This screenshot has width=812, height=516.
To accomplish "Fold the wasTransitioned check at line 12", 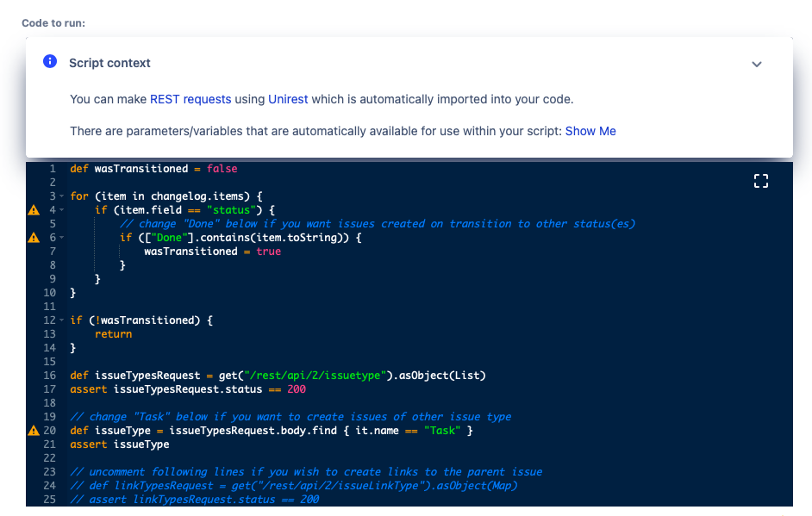I will [61, 320].
